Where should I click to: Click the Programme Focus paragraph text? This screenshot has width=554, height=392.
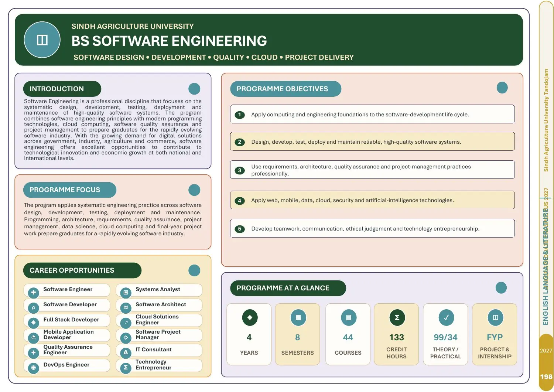pos(113,219)
